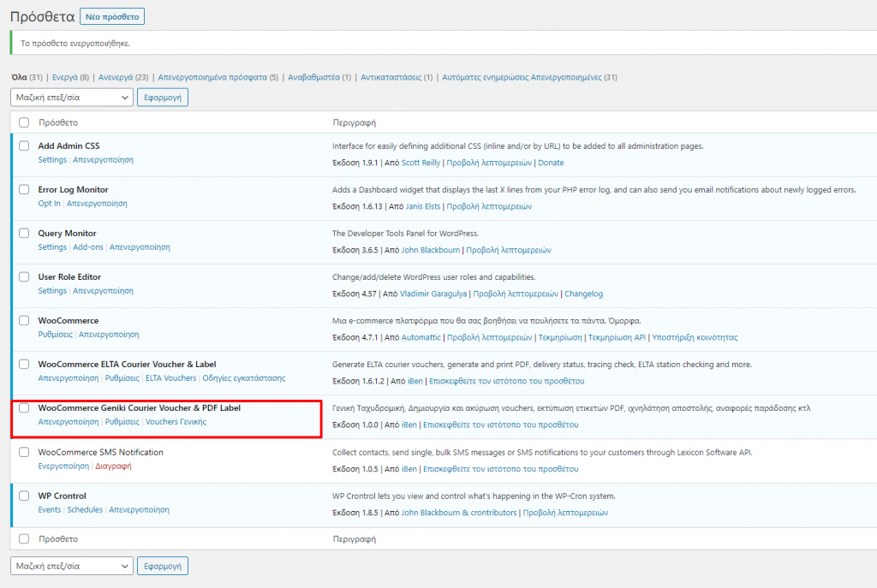Select the WP Crontrol plugin checkbox
Image resolution: width=877 pixels, height=588 pixels.
pyautogui.click(x=24, y=496)
